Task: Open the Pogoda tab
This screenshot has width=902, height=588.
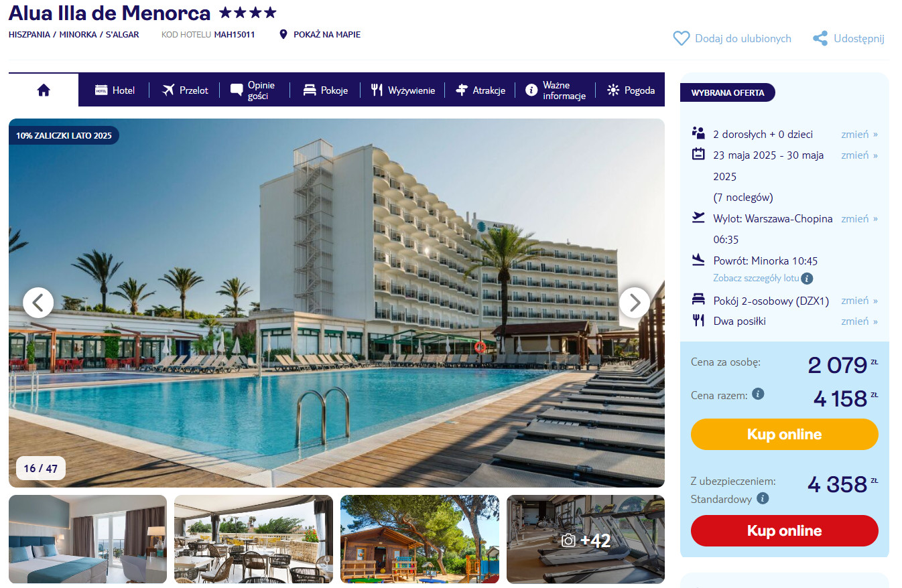Action: click(x=631, y=90)
